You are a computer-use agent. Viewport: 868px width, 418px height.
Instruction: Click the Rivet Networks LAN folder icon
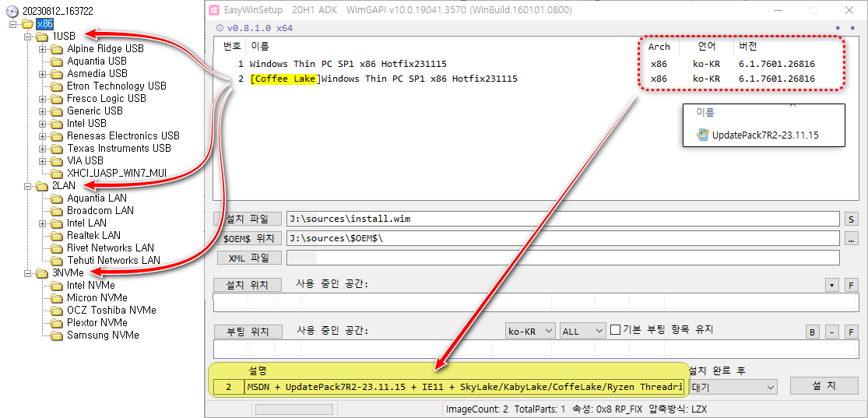(57, 248)
